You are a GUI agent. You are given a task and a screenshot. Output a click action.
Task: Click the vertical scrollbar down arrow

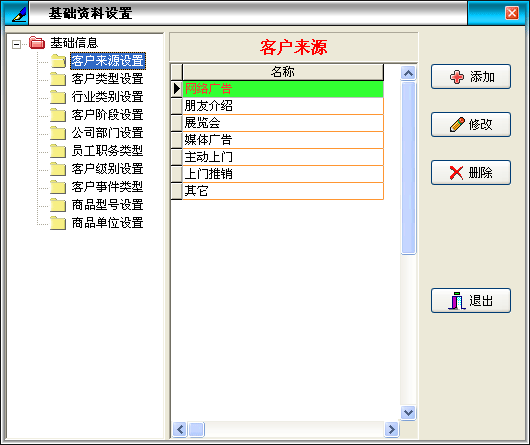coord(408,413)
